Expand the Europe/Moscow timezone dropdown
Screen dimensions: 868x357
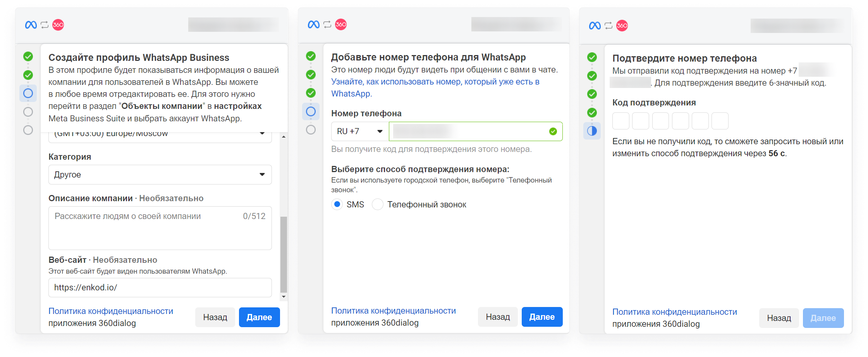click(160, 135)
